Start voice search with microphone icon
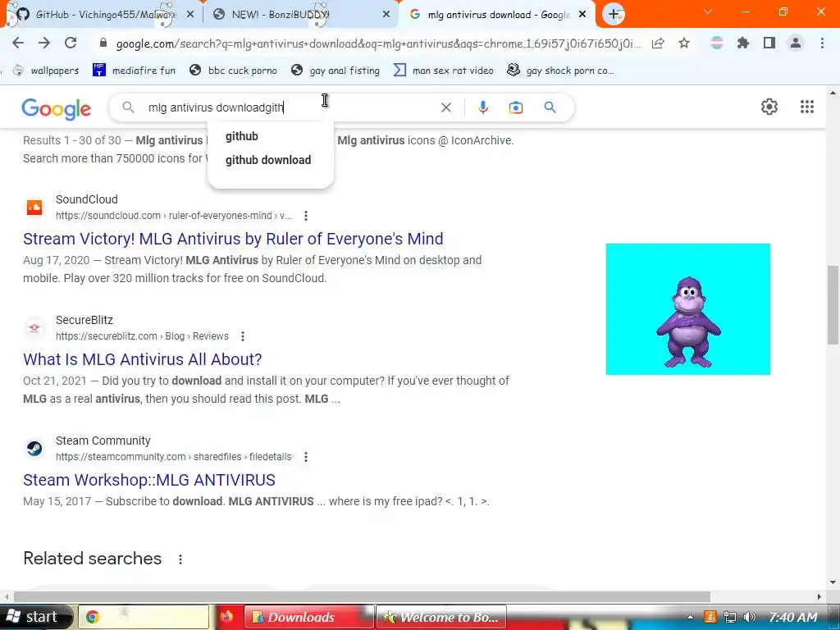This screenshot has height=630, width=840. click(482, 107)
